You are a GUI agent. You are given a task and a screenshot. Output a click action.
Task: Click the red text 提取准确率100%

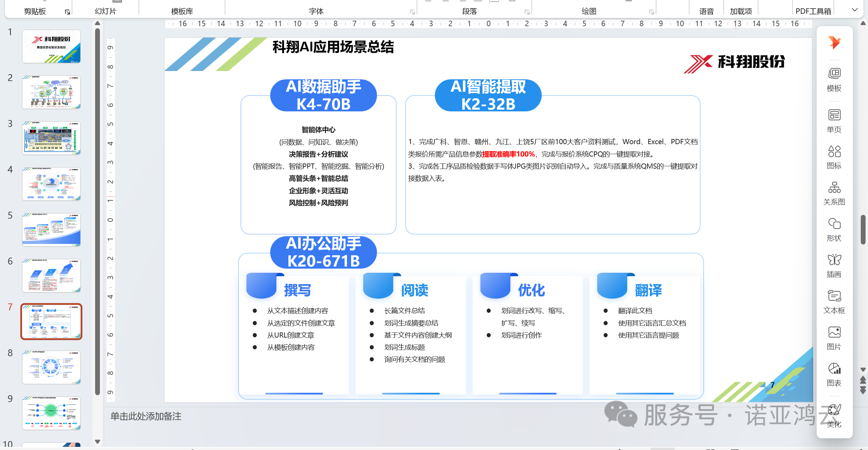508,154
